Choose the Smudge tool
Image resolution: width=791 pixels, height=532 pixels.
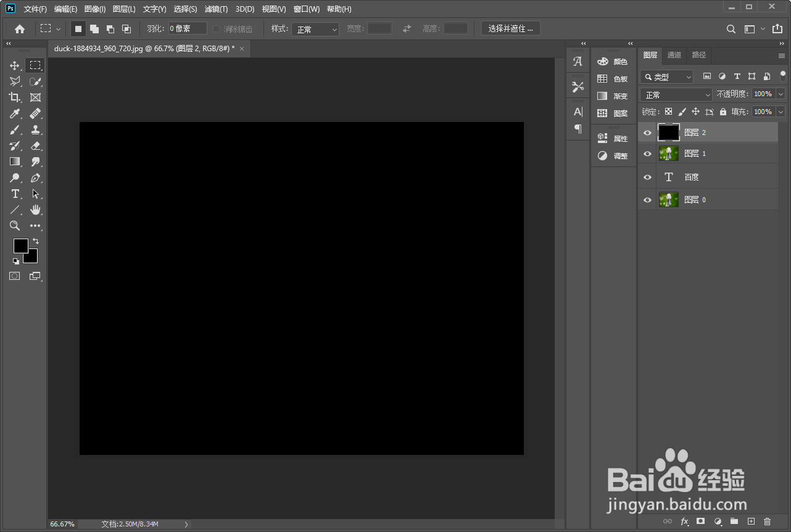pos(35,162)
